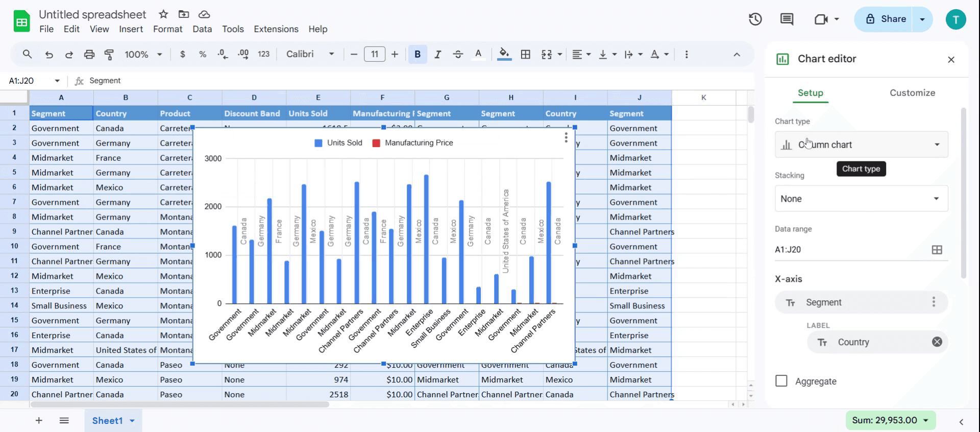Click the Share button
This screenshot has height=432, width=980.
coord(885,19)
